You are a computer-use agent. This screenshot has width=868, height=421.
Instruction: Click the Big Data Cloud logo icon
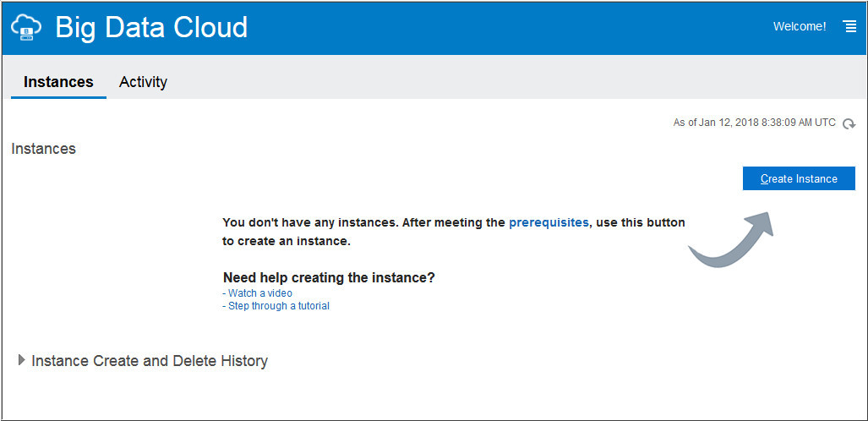[26, 28]
